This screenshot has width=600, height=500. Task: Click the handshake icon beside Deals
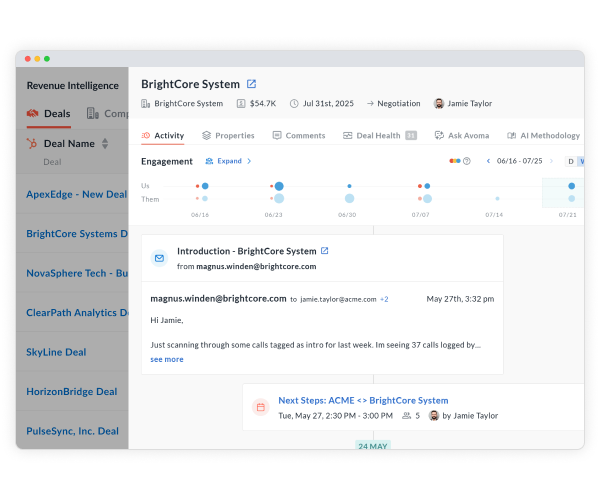(33, 114)
